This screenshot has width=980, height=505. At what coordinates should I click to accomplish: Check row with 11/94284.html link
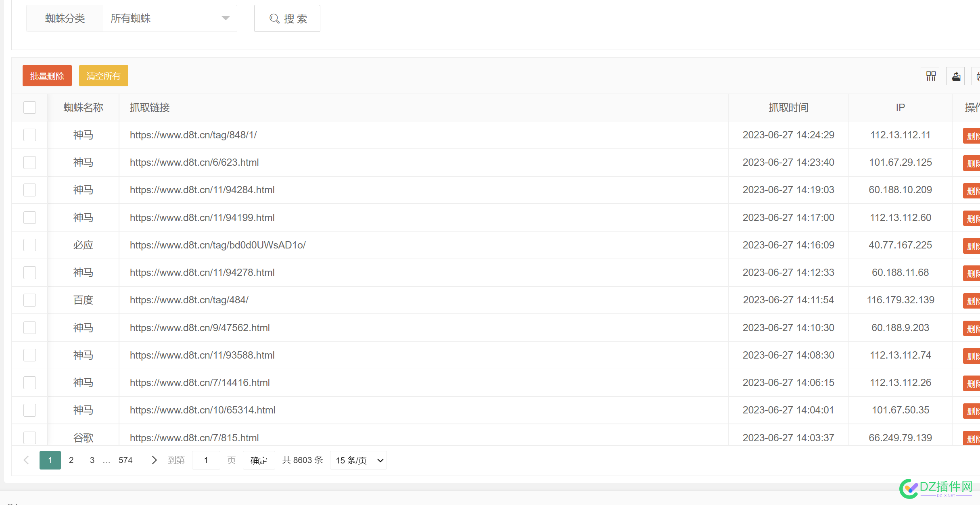[30, 190]
